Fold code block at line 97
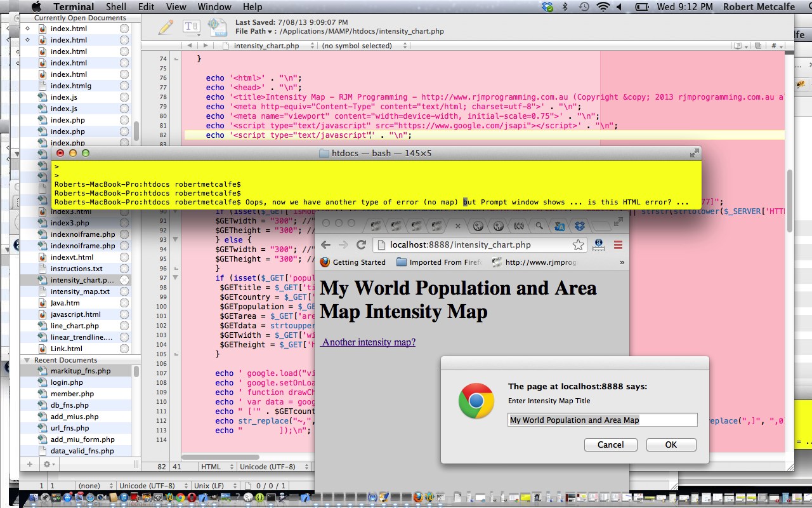 (x=176, y=278)
